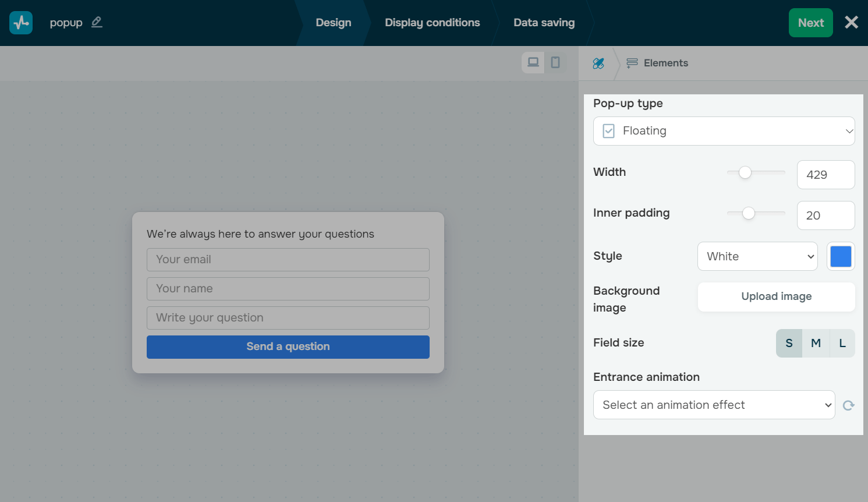Click the app logo pulse icon
This screenshot has width=868, height=502.
[x=21, y=23]
